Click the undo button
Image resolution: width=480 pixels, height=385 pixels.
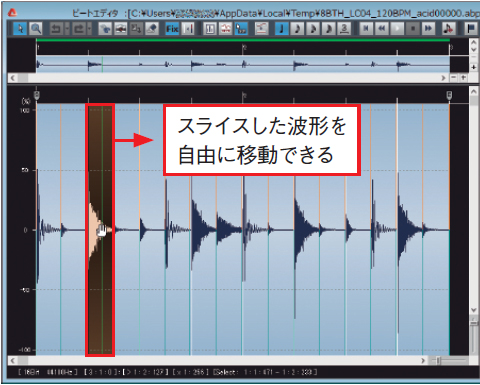click(x=56, y=29)
